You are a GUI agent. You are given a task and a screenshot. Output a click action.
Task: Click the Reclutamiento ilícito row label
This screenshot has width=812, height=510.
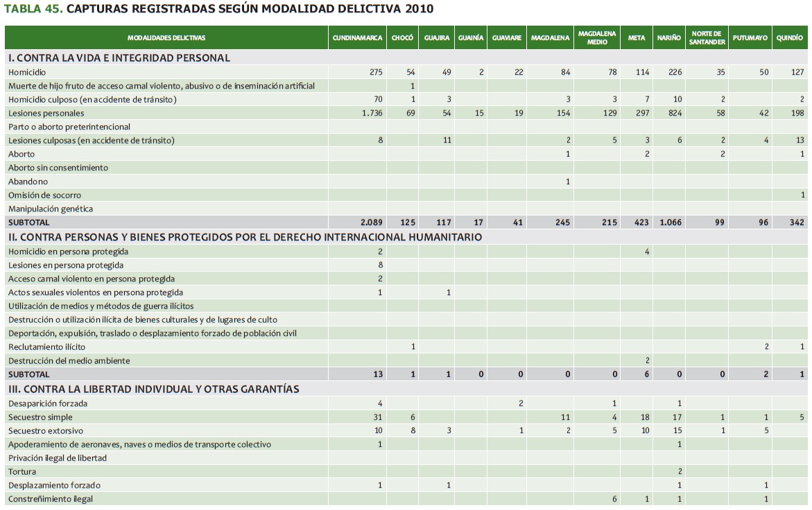(46, 346)
